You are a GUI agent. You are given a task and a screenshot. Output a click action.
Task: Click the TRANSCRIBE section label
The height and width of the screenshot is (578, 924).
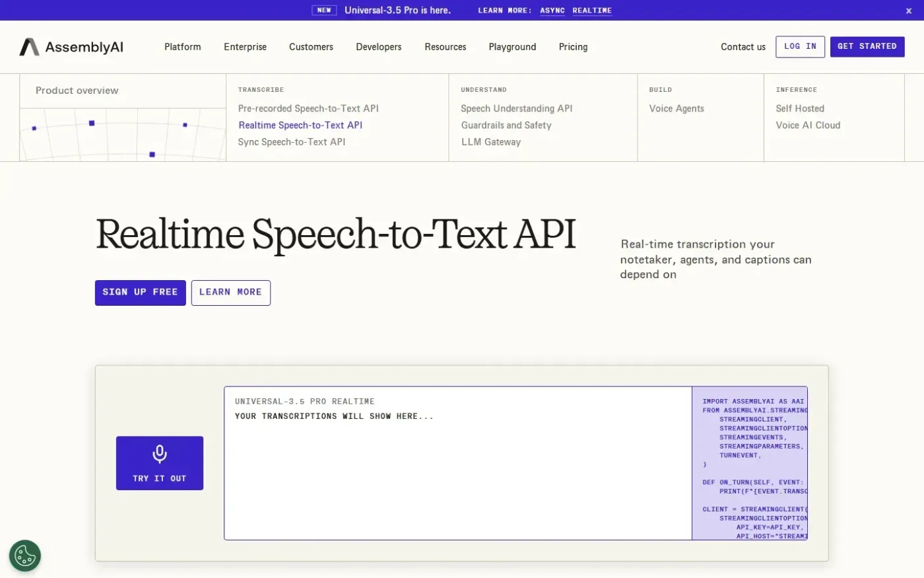[x=261, y=90]
